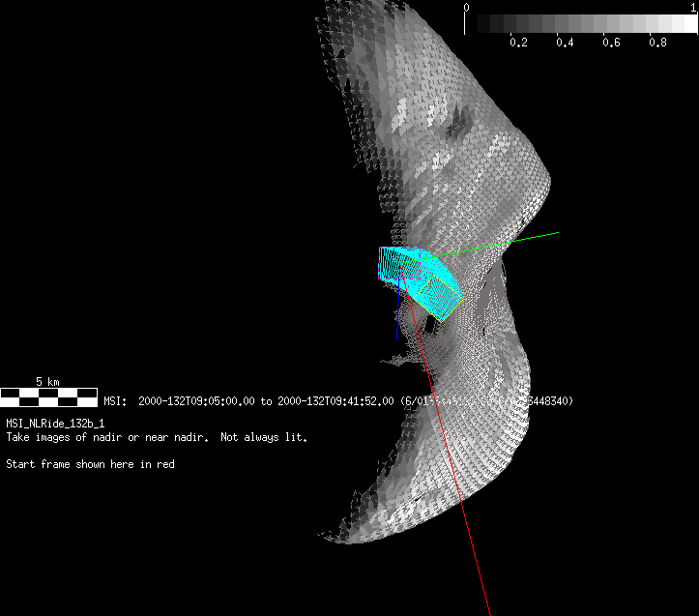Screen dimensions: 699x616
Task: Click the green axis line's right end
Action: pyautogui.click(x=556, y=233)
